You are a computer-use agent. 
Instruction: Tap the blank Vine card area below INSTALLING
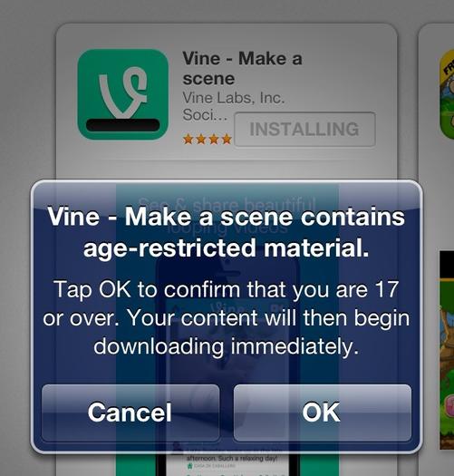[227, 169]
